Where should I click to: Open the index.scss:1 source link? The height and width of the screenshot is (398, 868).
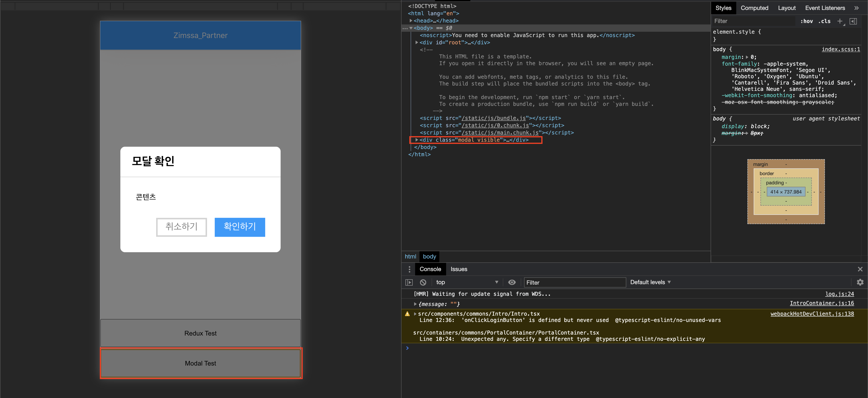pos(841,49)
